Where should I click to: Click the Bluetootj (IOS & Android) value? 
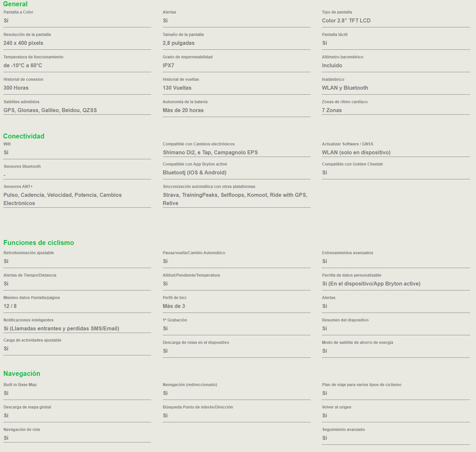pyautogui.click(x=194, y=172)
